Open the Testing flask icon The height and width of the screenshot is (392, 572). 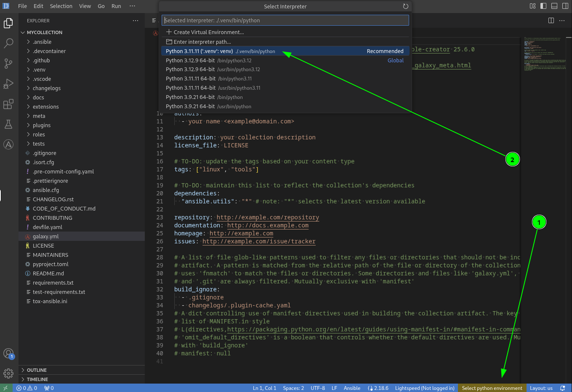(8, 124)
